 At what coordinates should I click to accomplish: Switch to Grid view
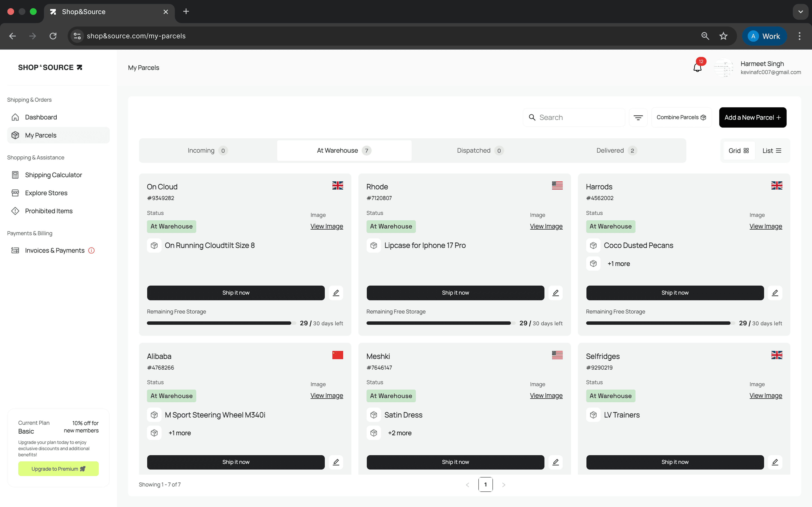[739, 151]
